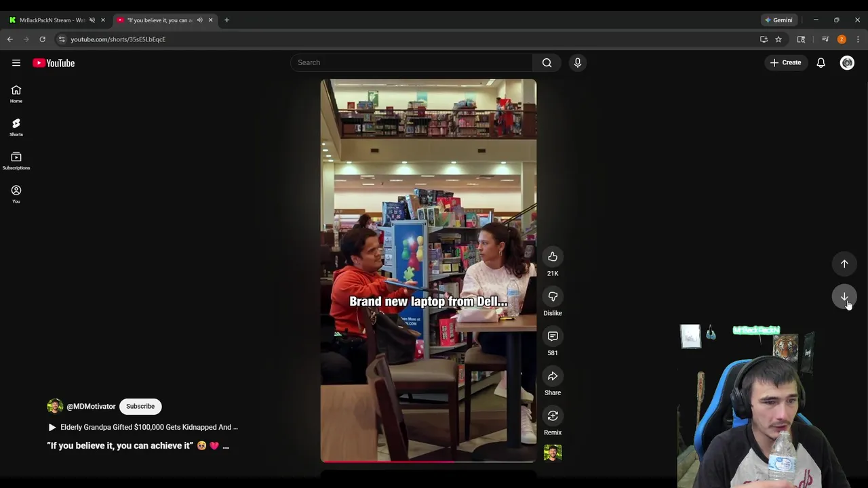Dislike this Short
The width and height of the screenshot is (868, 488).
pos(553,297)
